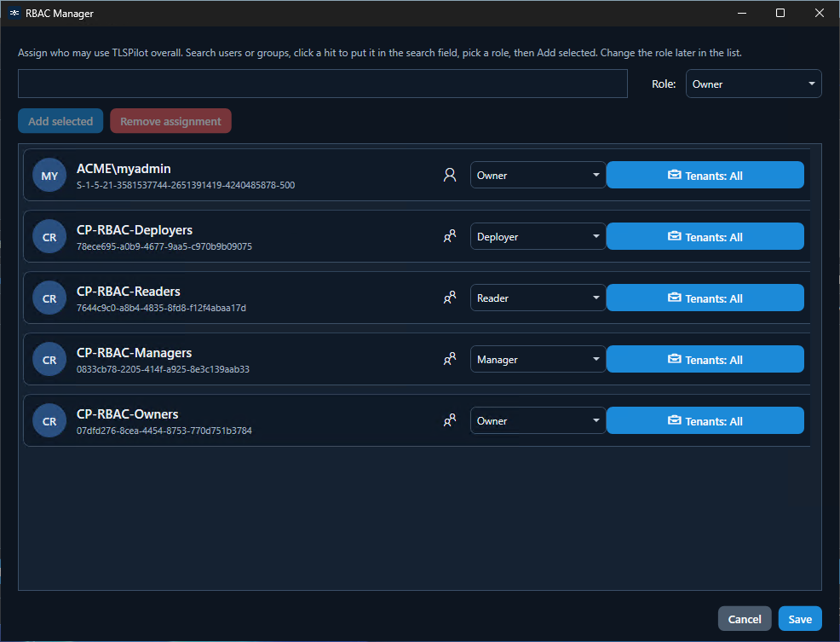Click the GUID 07dfd276-8cea-4454-8753-770d751b3784
The width and height of the screenshot is (840, 642).
tap(164, 431)
